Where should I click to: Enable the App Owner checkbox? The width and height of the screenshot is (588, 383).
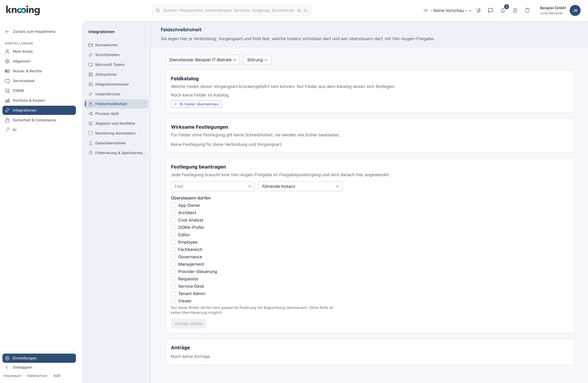coord(173,205)
